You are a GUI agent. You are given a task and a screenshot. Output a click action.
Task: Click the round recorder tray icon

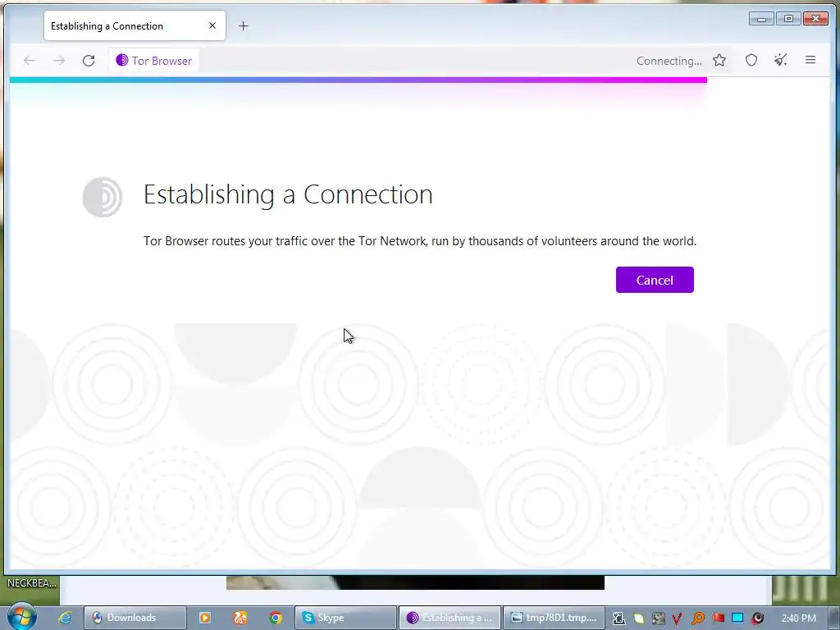(757, 619)
